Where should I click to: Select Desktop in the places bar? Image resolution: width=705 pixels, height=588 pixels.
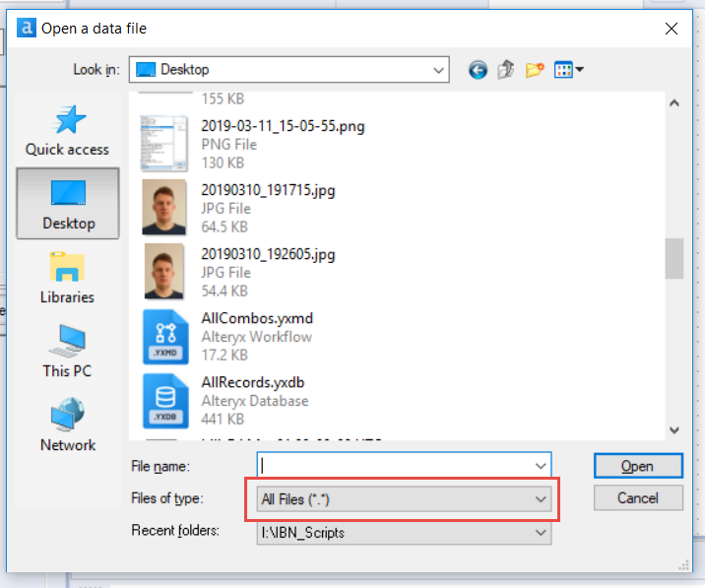click(x=68, y=203)
